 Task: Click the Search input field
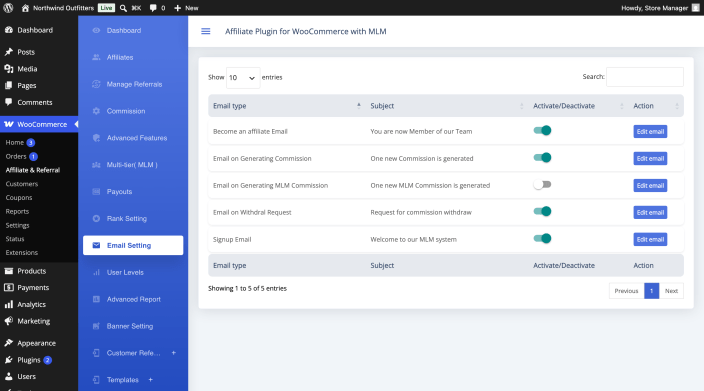(645, 77)
